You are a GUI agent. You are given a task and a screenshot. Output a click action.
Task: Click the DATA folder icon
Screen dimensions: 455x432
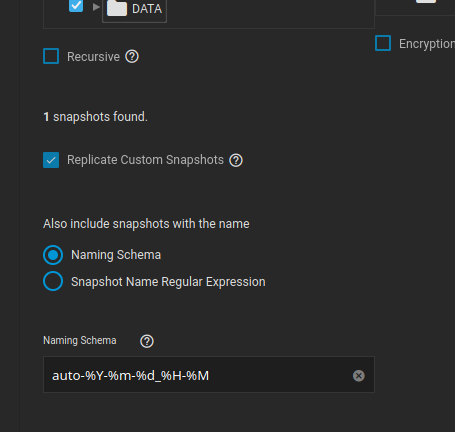coord(117,8)
